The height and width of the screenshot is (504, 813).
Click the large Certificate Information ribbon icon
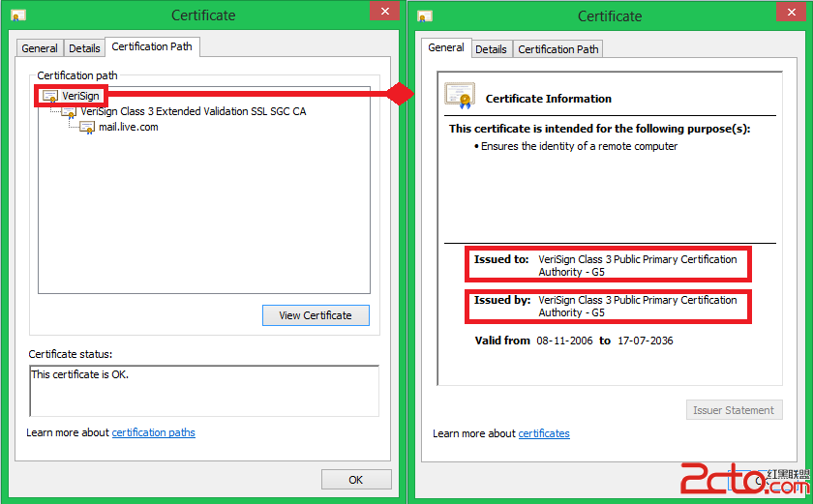(460, 96)
